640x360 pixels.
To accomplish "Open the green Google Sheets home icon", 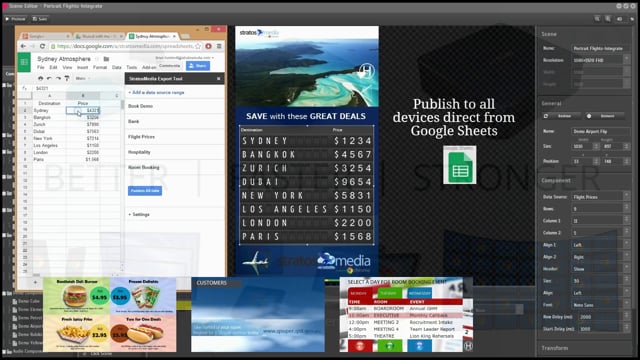I will click(x=24, y=62).
